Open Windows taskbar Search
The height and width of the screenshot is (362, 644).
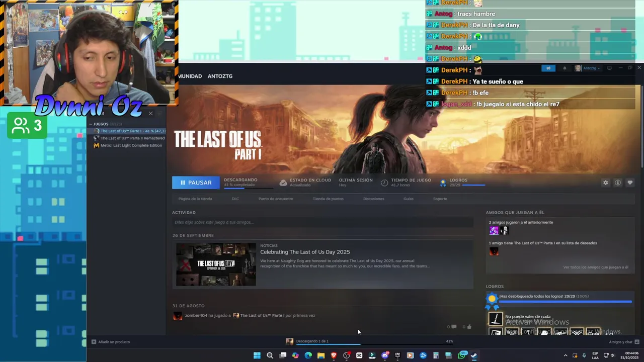270,355
